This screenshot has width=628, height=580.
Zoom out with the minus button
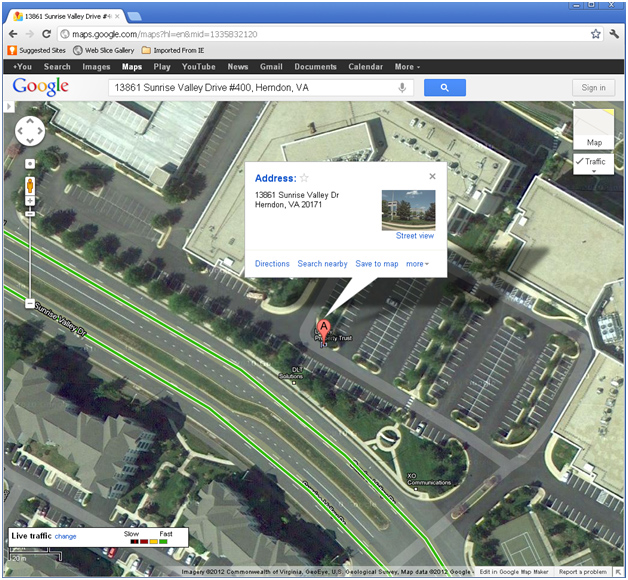pos(30,303)
